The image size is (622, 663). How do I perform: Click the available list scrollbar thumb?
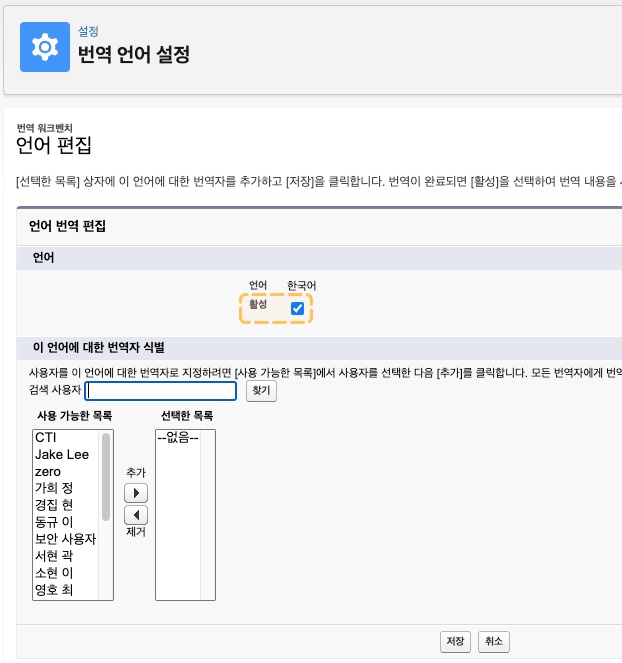coord(106,476)
